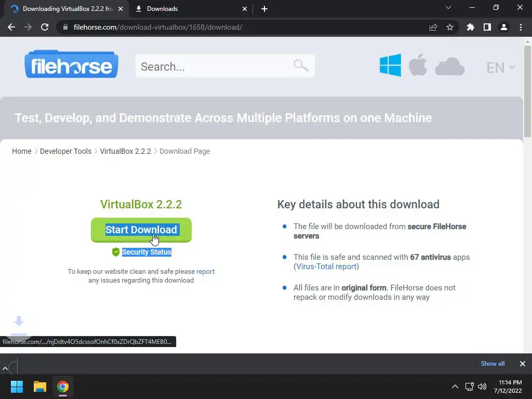Viewport: 532px width, 399px height.
Task: Expand the download item options chevron
Action: [5, 368]
